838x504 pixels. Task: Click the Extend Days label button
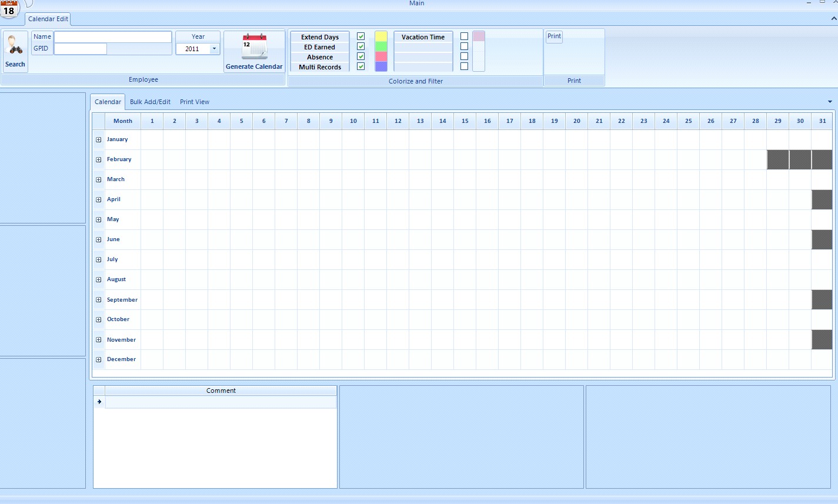[x=320, y=37]
